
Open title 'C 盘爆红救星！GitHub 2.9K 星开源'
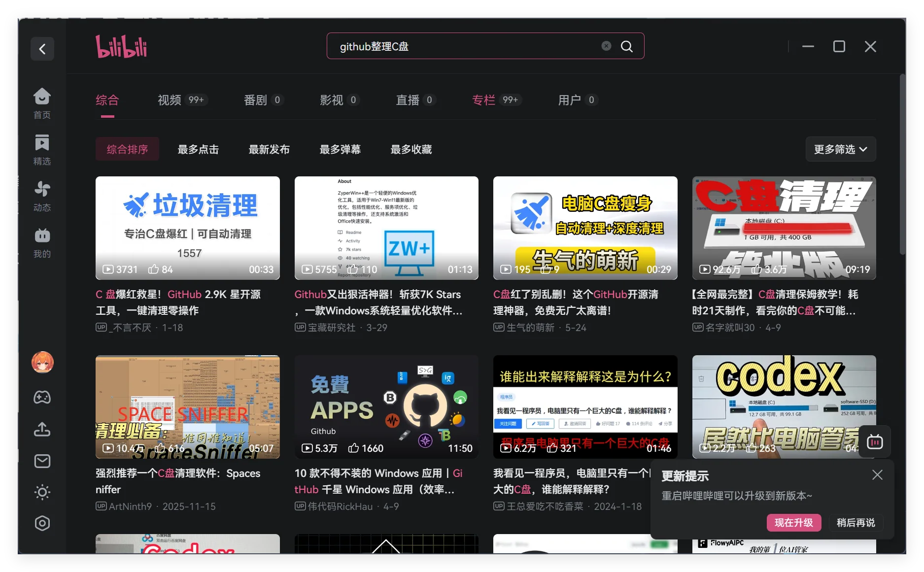pyautogui.click(x=178, y=303)
